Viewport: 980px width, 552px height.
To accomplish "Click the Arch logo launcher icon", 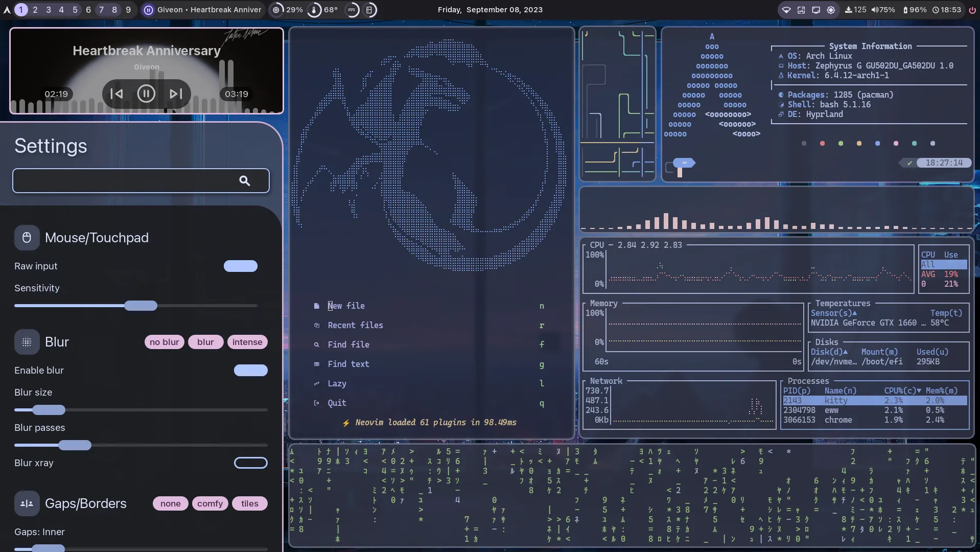I will coord(7,10).
